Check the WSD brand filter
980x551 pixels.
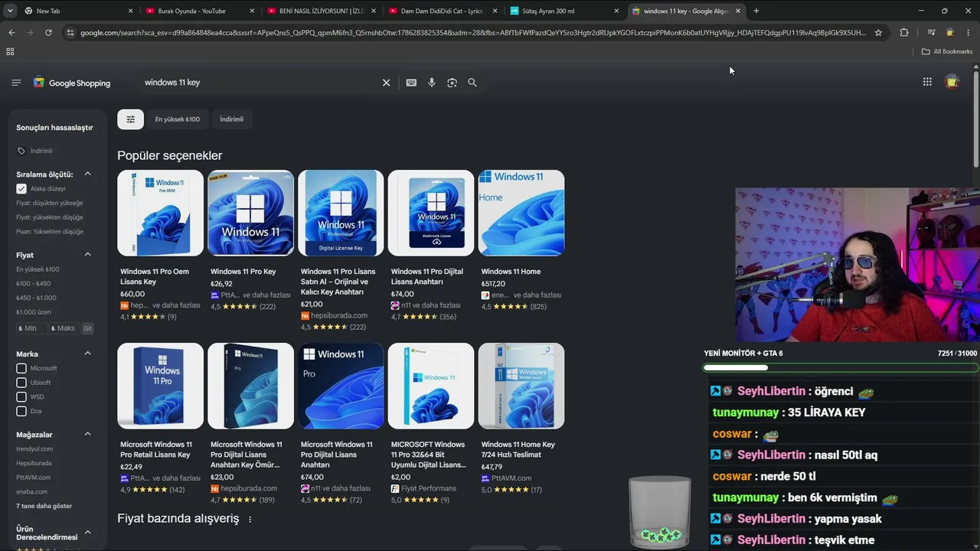click(21, 396)
